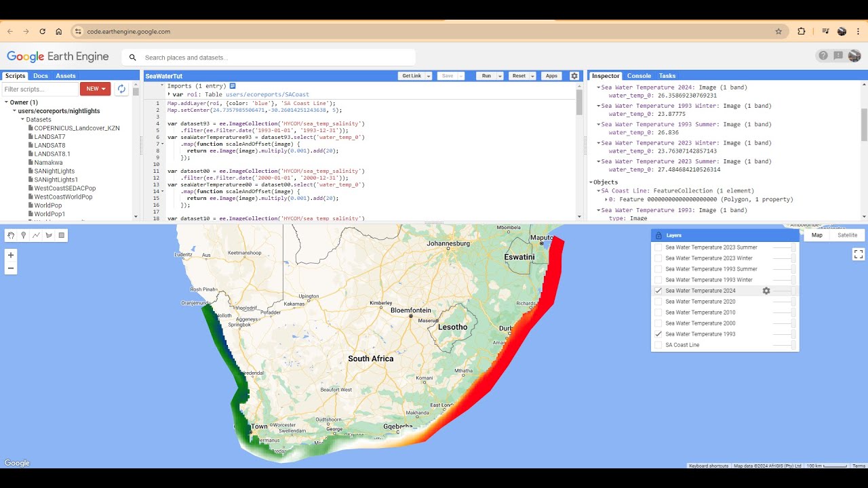
Task: Open code editor settings gear
Action: [x=574, y=76]
